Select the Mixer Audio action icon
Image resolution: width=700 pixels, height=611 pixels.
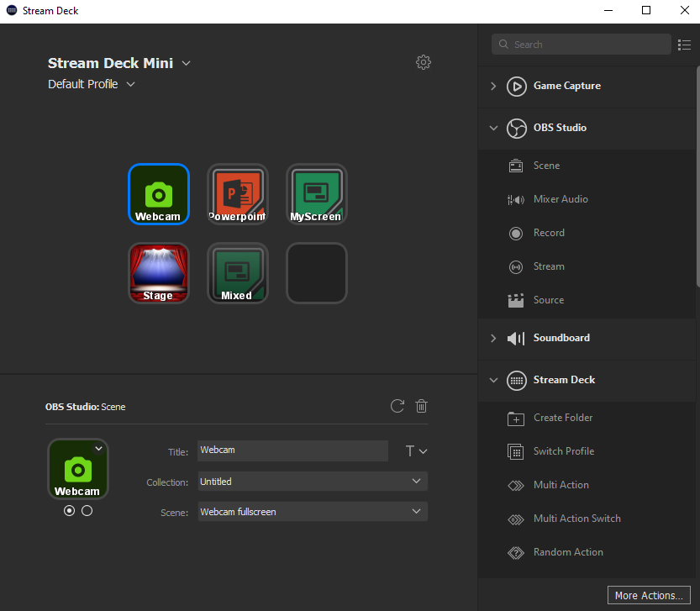(516, 200)
